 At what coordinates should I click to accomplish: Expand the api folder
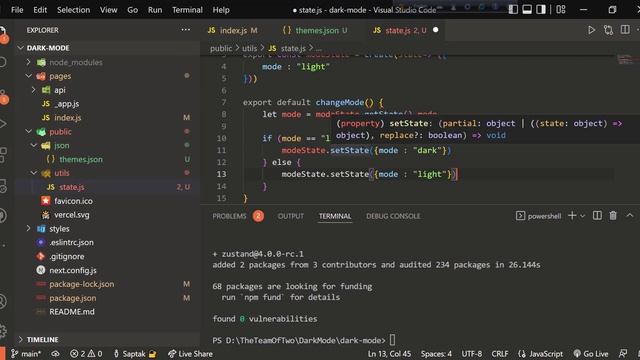tap(33, 90)
